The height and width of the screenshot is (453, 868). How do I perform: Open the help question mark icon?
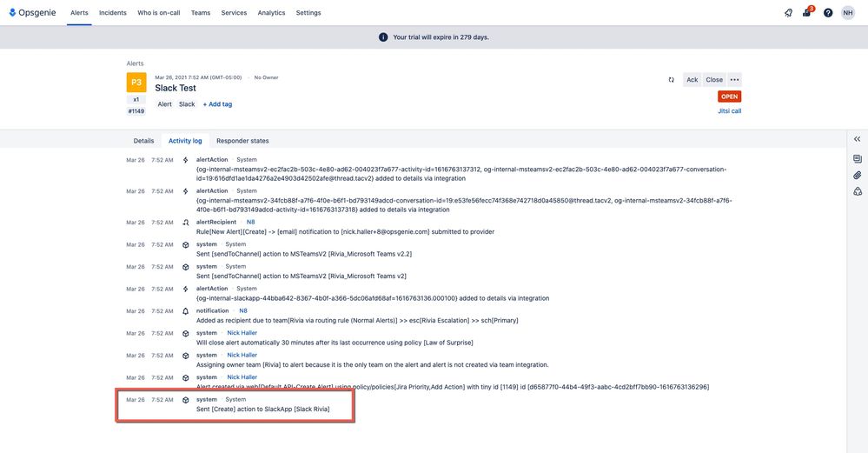pyautogui.click(x=827, y=13)
